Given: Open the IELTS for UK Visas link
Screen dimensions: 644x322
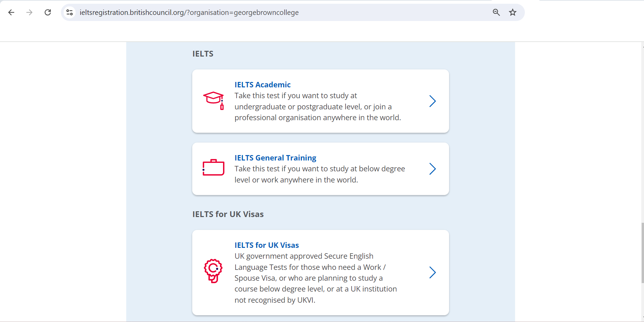Looking at the screenshot, I should click(x=267, y=245).
